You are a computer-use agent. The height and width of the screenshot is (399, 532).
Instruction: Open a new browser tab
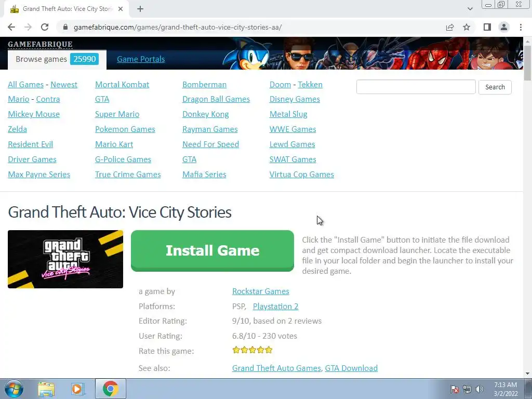(140, 9)
